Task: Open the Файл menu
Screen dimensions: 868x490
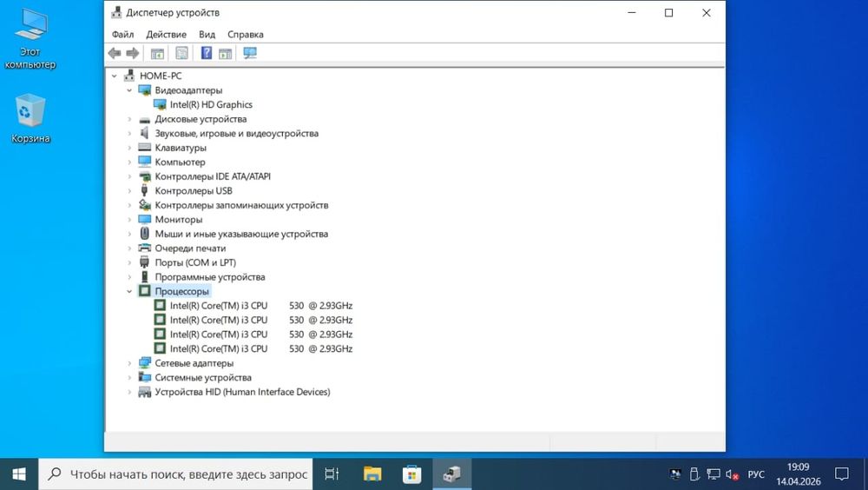Action: click(123, 35)
